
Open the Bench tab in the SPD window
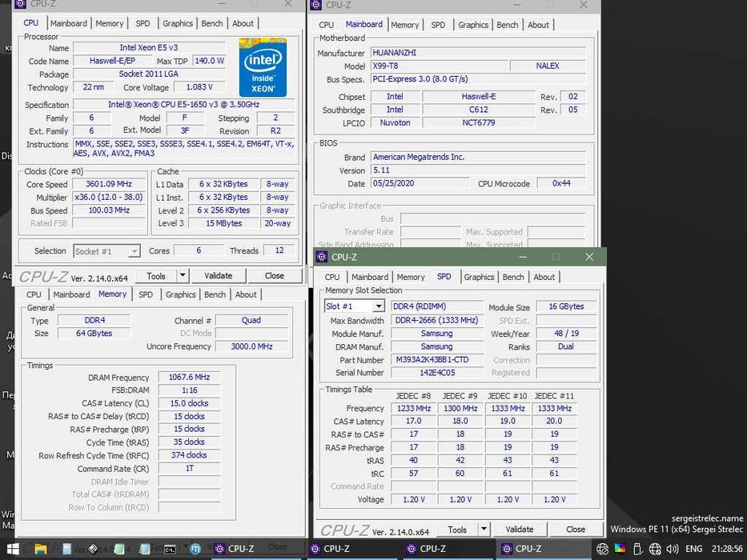513,277
